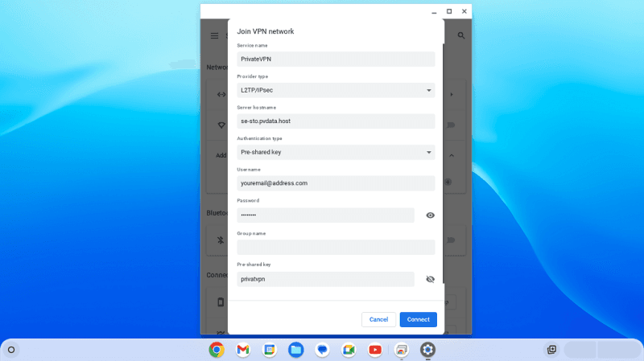Toggle visibility of the Pre-shared key
Image resolution: width=644 pixels, height=361 pixels.
[430, 279]
